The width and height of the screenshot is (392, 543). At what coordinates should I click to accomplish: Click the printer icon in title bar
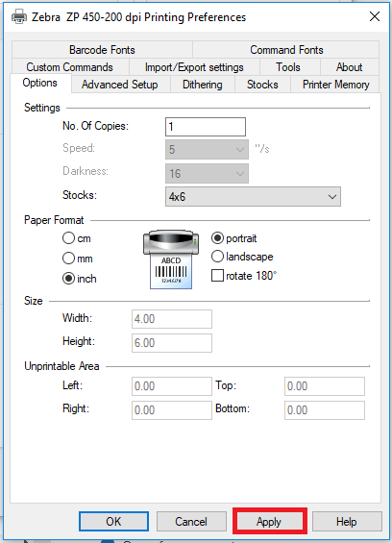pos(19,16)
